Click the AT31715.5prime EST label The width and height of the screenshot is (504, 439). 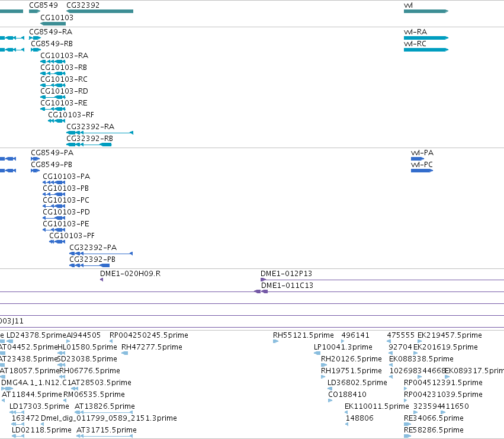107,430
